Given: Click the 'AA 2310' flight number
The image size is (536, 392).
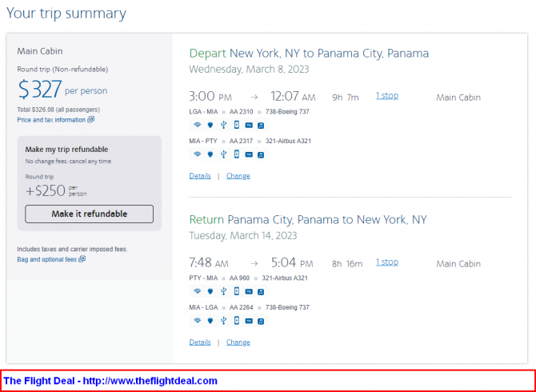Looking at the screenshot, I should [x=241, y=112].
